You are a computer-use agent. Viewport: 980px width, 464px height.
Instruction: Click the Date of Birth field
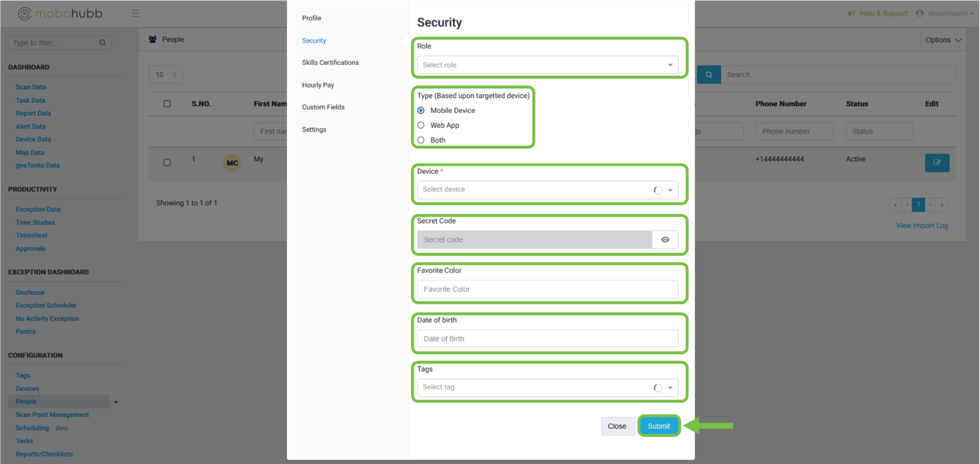point(547,339)
